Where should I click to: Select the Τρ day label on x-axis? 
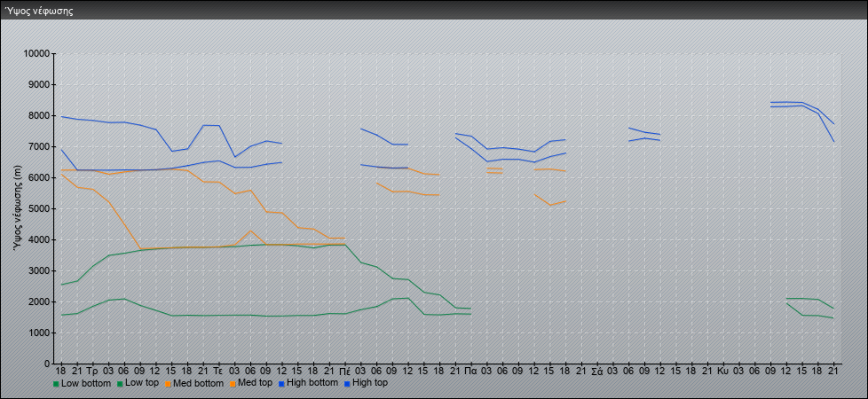[92, 370]
